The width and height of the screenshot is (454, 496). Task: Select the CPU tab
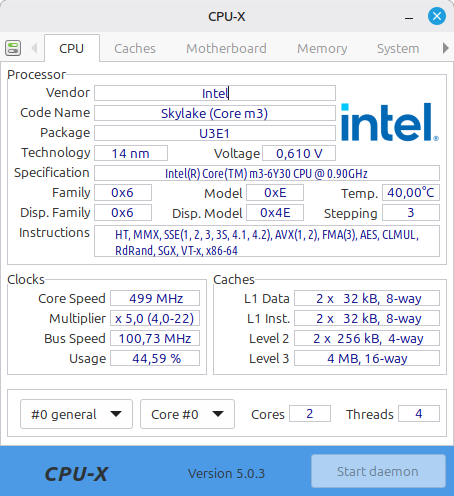[x=72, y=49]
